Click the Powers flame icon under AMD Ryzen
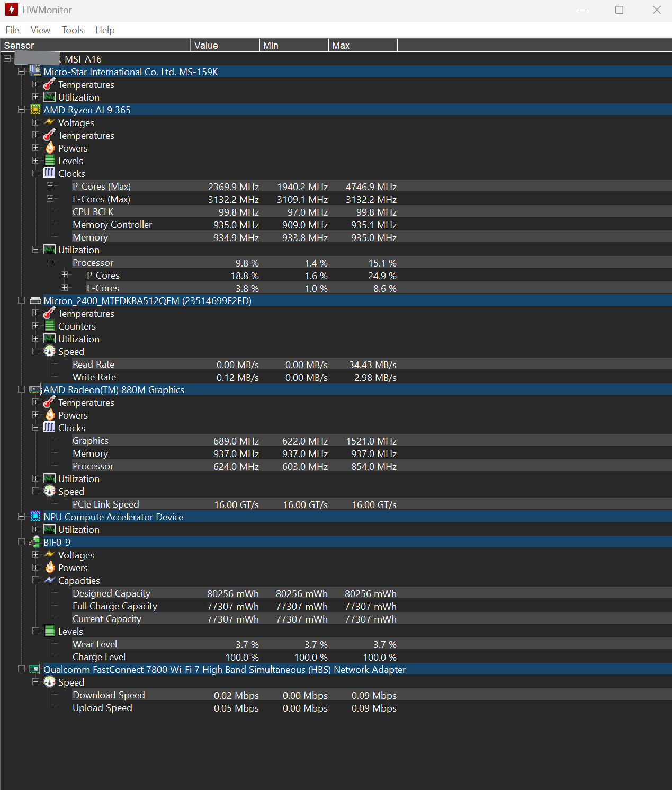This screenshot has height=790, width=672. click(49, 148)
